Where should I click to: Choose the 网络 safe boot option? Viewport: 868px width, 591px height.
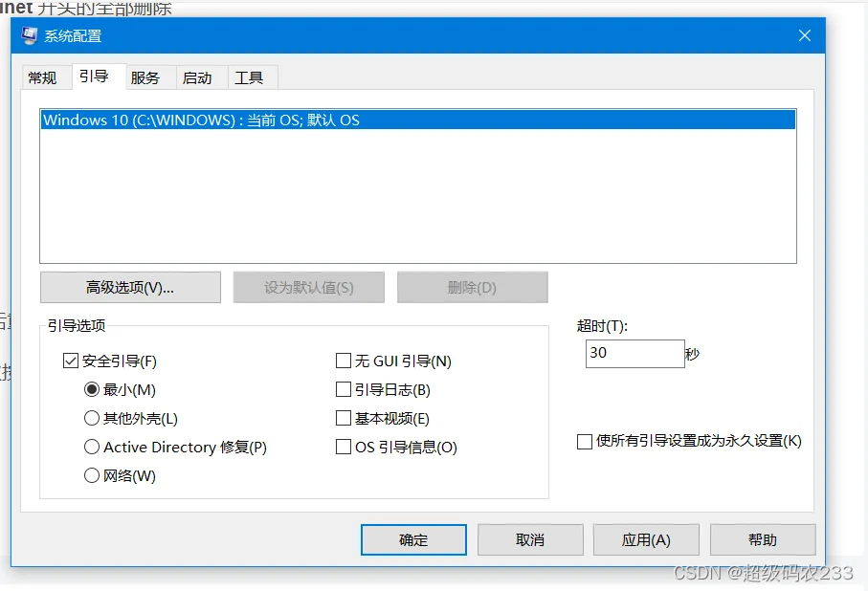pos(92,475)
